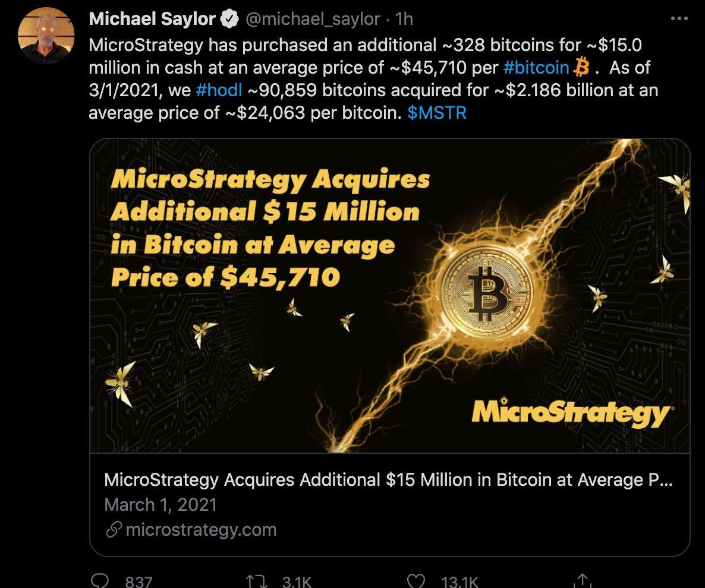705x588 pixels.
Task: Click the chain link icon beside microstrategy.com
Action: pos(113,529)
